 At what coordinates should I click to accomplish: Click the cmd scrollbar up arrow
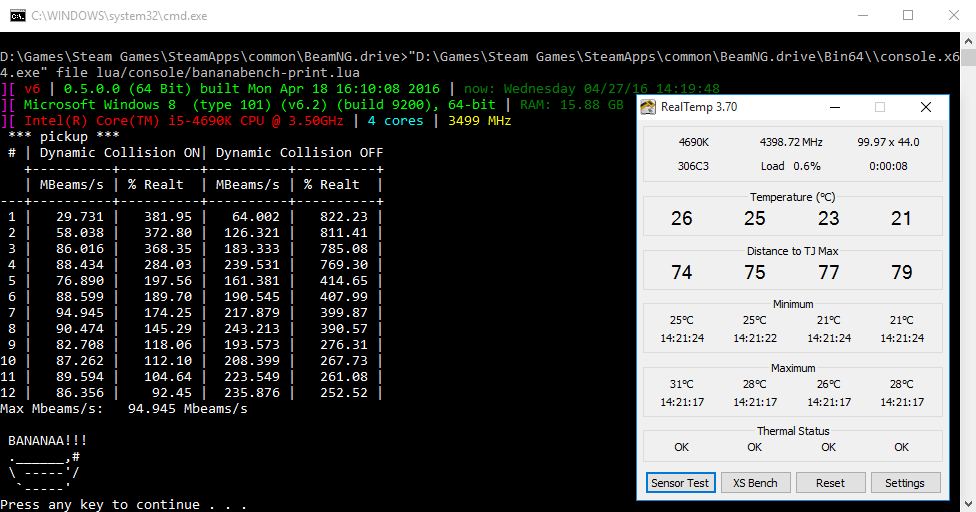[969, 41]
